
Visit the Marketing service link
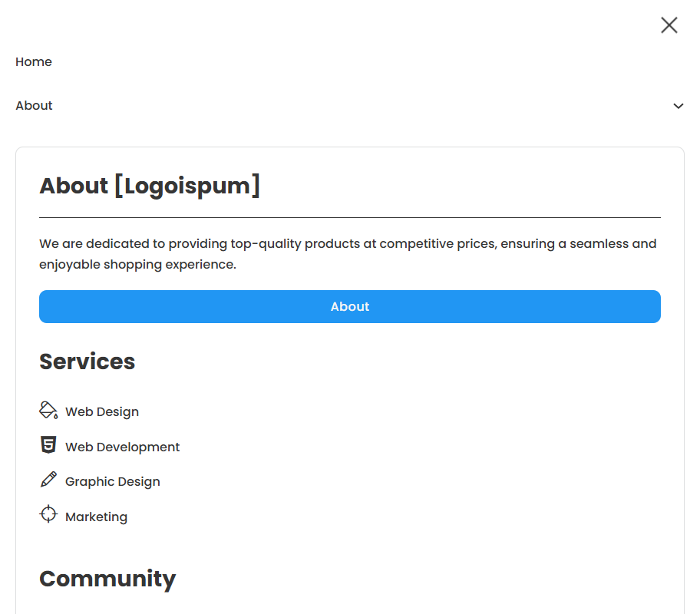[x=96, y=517]
